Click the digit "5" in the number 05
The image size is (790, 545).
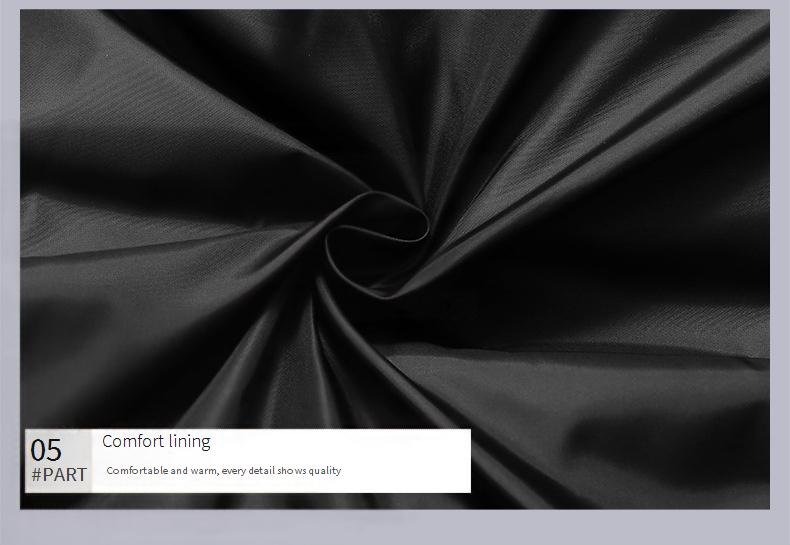[54, 450]
